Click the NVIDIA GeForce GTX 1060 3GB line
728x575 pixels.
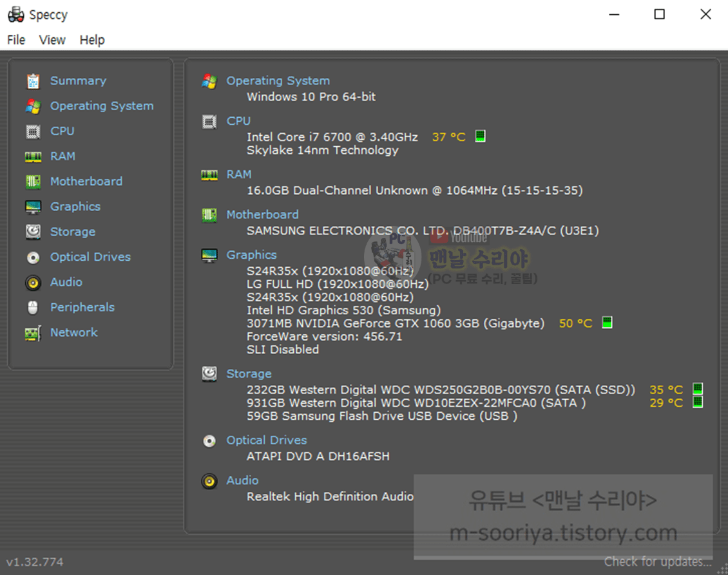click(x=396, y=323)
